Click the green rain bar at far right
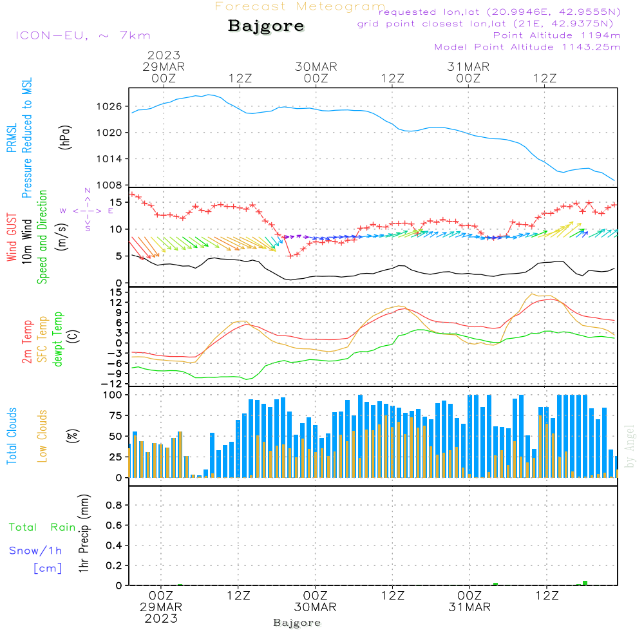 click(585, 583)
